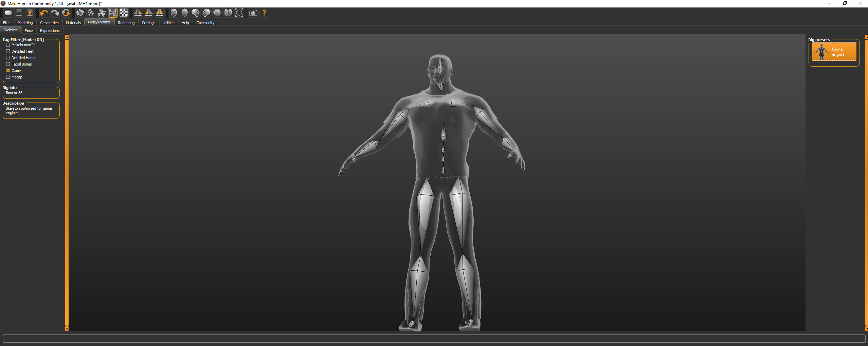Uncheck the Game tag filter

[8, 71]
